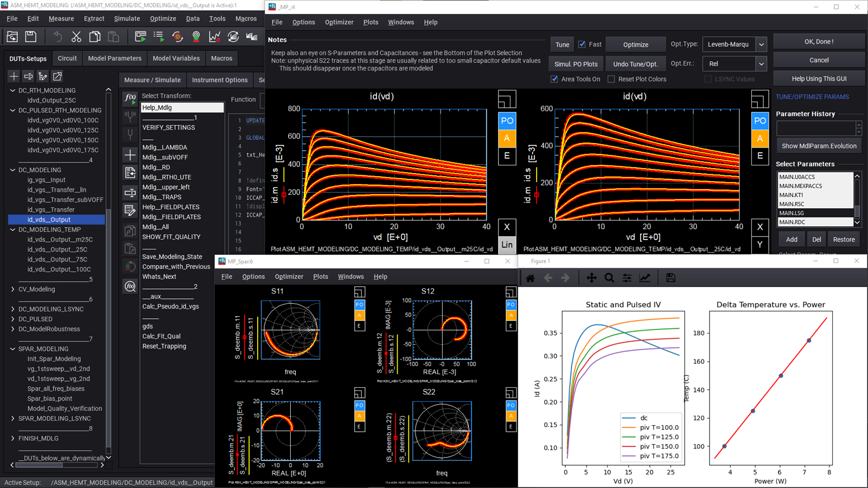Click the Save icon in the main toolbar

(x=31, y=36)
